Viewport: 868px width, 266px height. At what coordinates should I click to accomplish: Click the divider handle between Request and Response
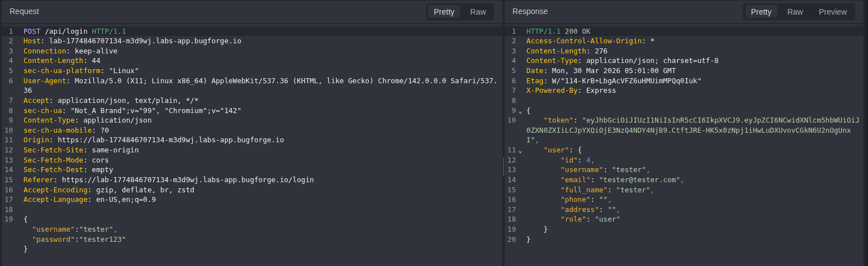point(503,167)
